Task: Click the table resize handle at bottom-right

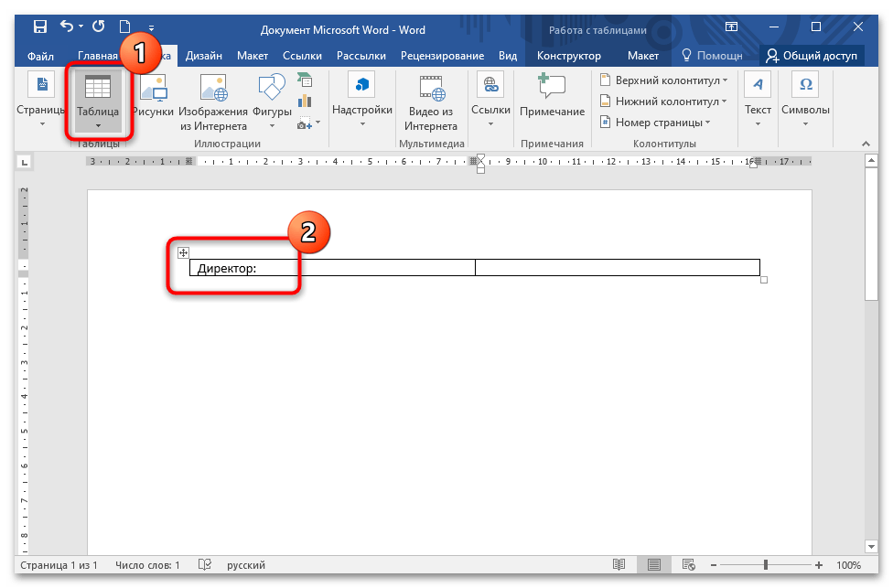Action: tap(764, 280)
